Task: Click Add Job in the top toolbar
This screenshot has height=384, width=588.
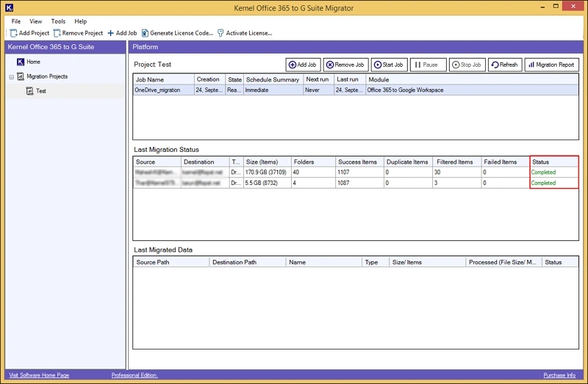Action: (x=122, y=33)
